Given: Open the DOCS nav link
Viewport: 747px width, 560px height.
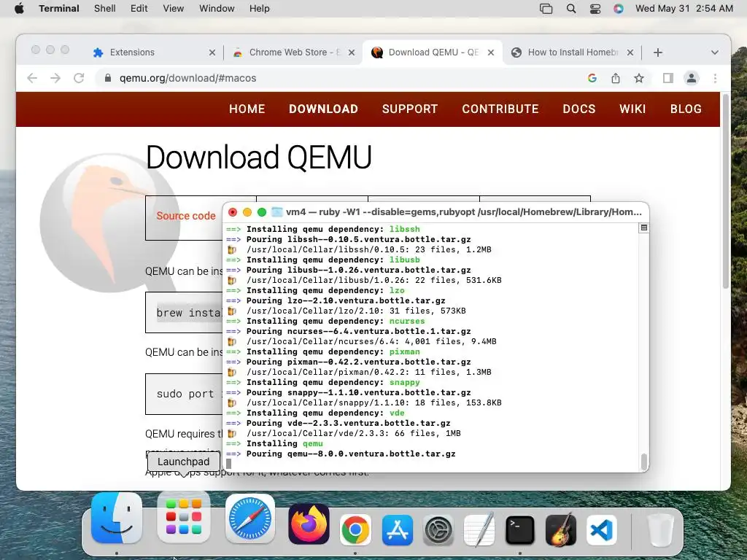Looking at the screenshot, I should click(x=578, y=109).
